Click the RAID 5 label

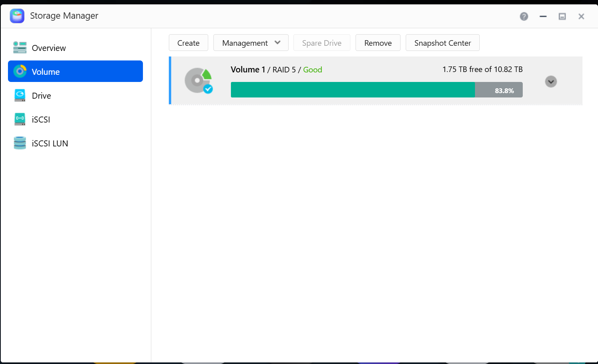click(284, 70)
